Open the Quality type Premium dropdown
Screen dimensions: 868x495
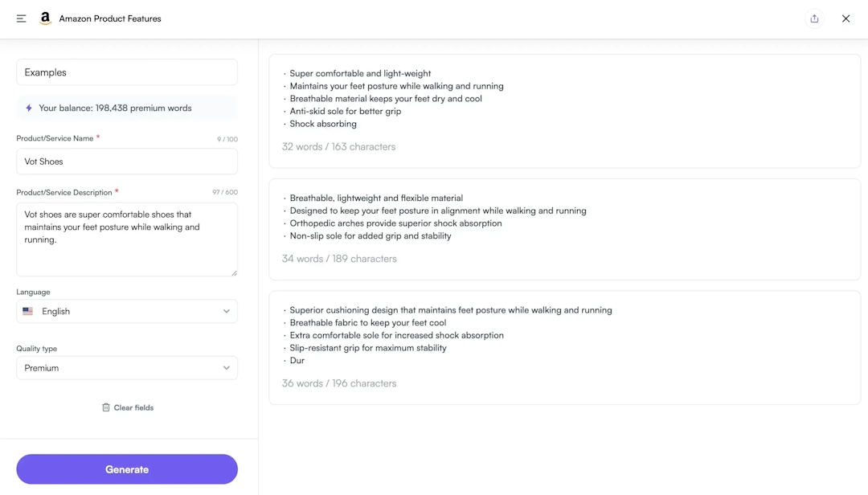[127, 368]
